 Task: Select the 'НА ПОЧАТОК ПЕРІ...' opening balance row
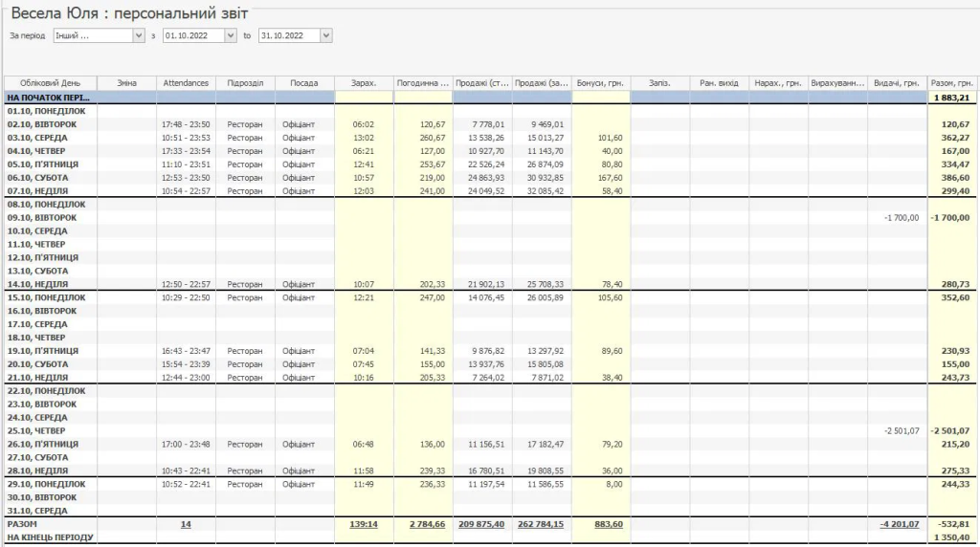48,98
